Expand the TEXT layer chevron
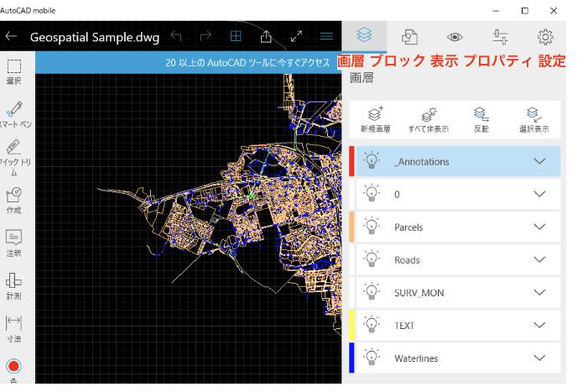 click(x=539, y=325)
